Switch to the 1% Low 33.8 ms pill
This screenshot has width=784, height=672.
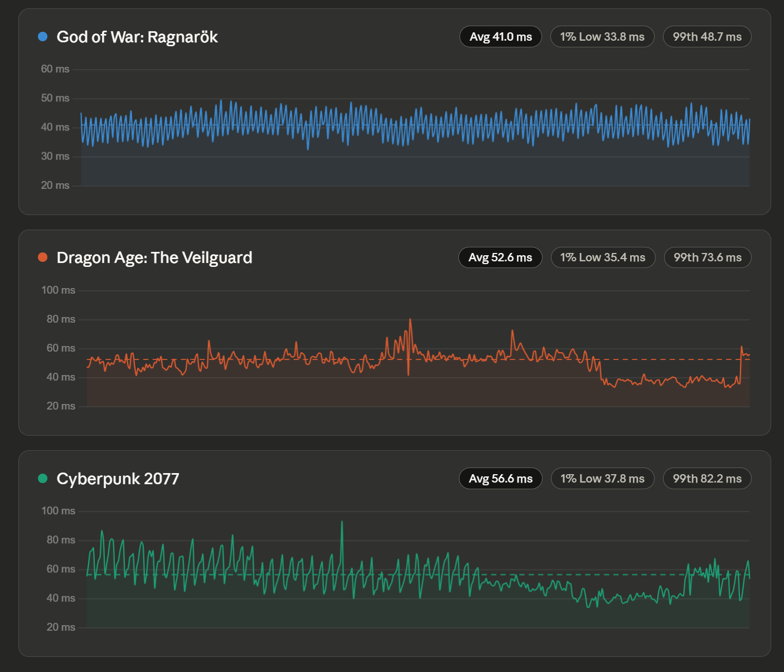(602, 37)
